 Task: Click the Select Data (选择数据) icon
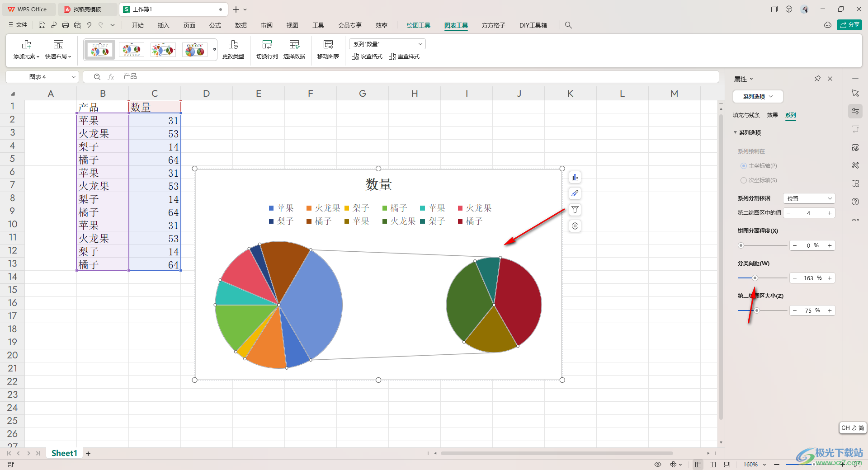294,45
